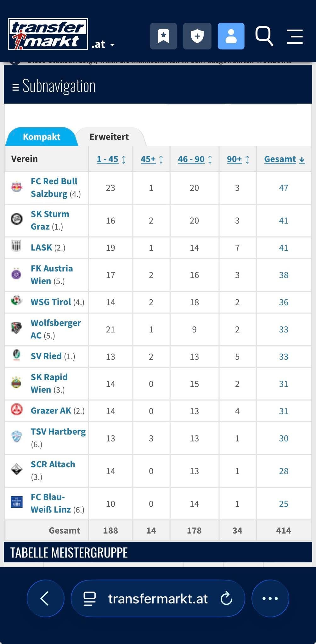
Task: Switch to the Erweitert tab
Action: pyautogui.click(x=109, y=137)
